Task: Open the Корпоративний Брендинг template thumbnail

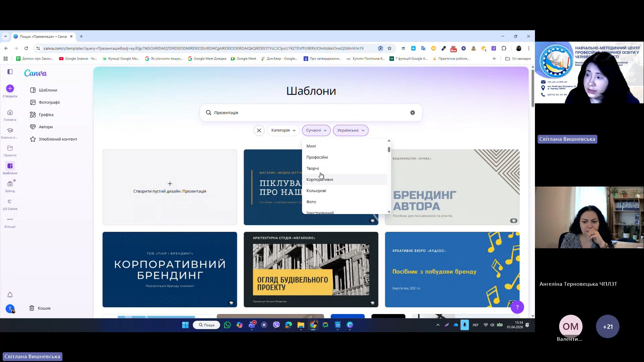Action: click(169, 269)
